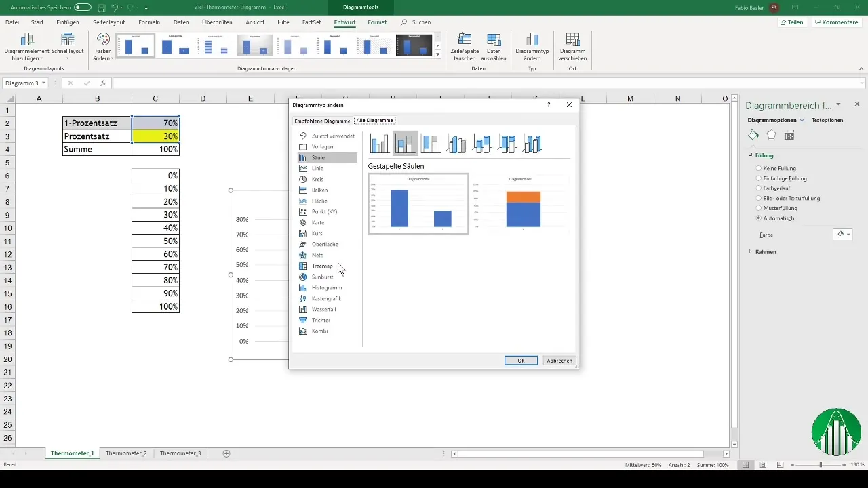Open the Farbe fill color picker
The image size is (868, 488).
pyautogui.click(x=843, y=234)
